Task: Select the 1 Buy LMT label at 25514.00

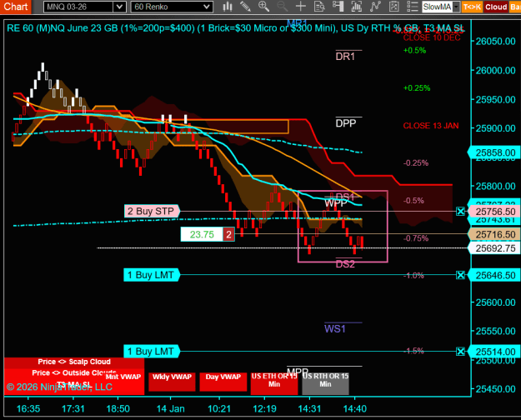Action: click(152, 352)
